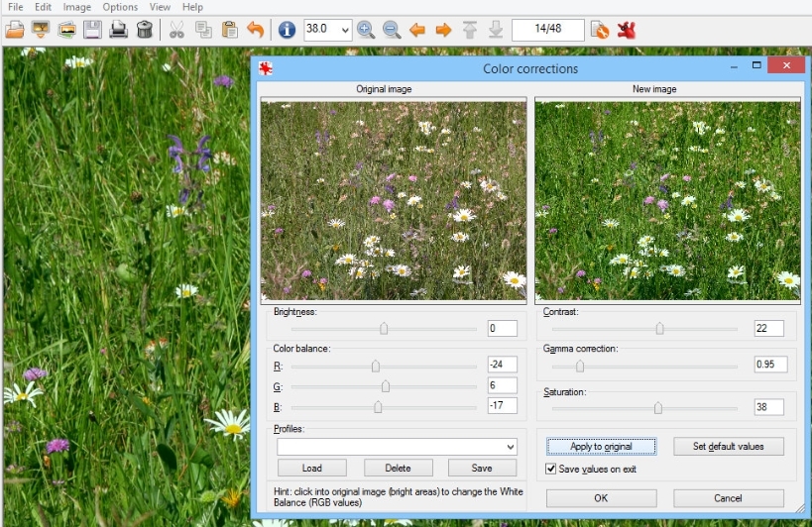Click the Delete trash can icon
812x527 pixels.
pos(145,30)
